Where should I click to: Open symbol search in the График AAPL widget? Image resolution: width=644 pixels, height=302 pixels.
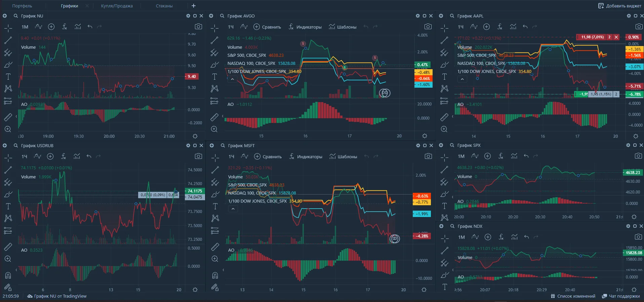[x=452, y=16]
